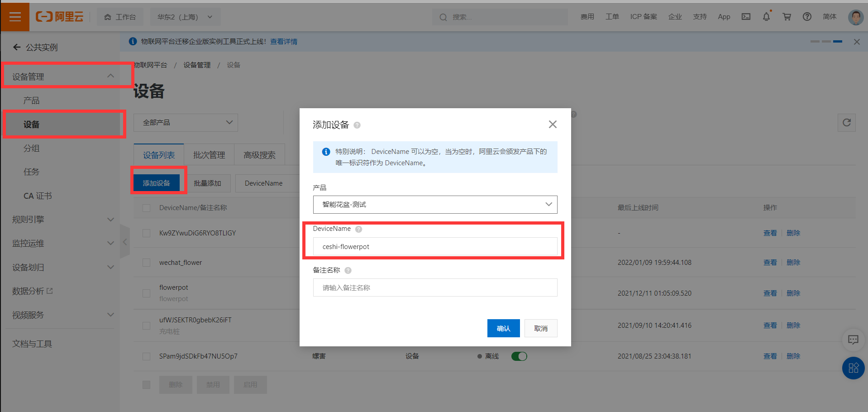Close the 添加设备 dialog
868x412 pixels.
coord(553,125)
